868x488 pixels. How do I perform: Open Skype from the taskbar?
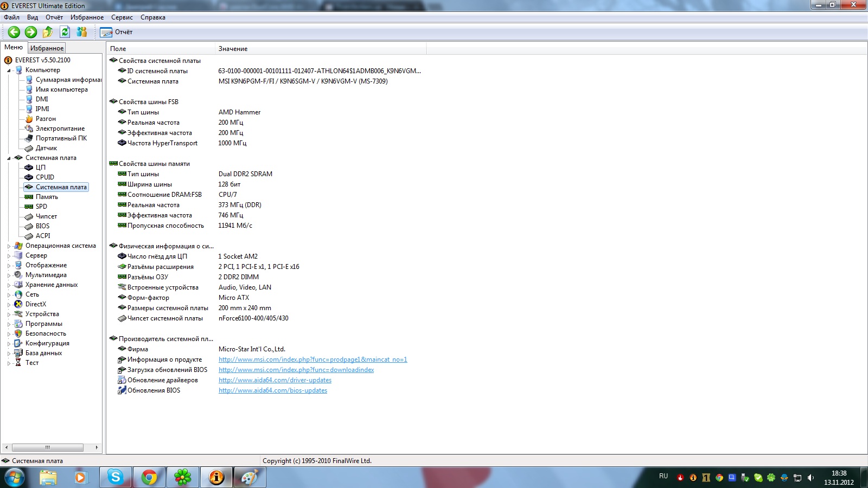115,477
